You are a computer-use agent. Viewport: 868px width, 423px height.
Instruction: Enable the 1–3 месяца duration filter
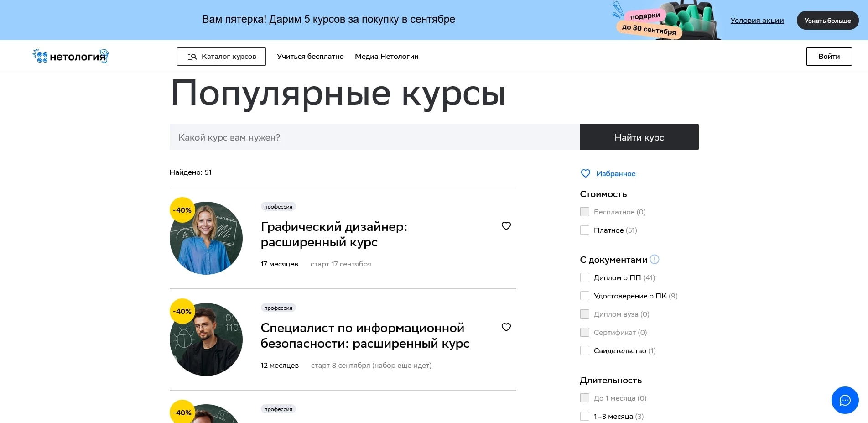[584, 416]
